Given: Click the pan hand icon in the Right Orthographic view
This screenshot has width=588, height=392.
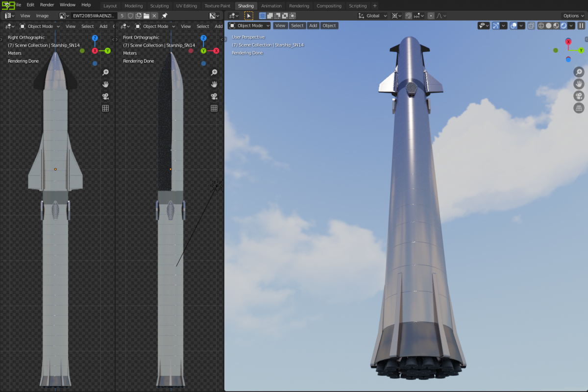Looking at the screenshot, I should click(105, 84).
